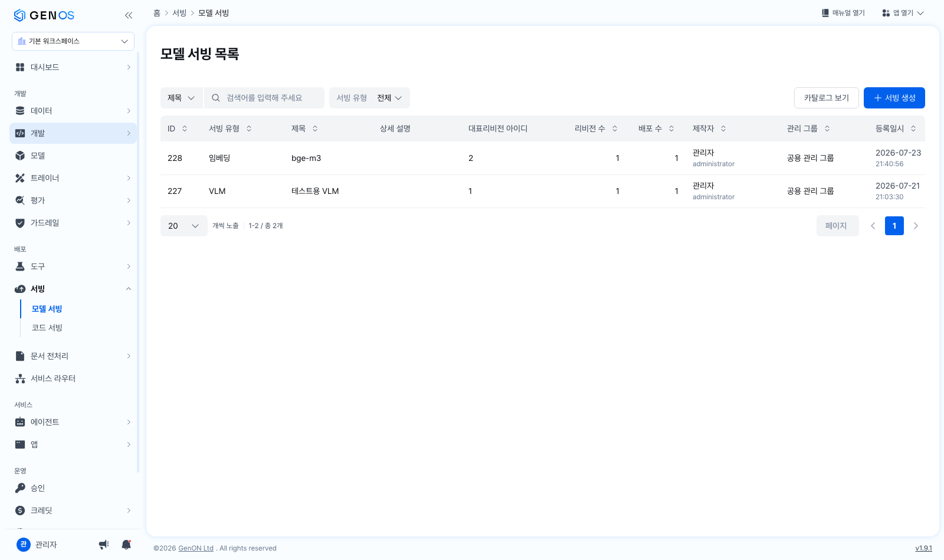944x560 pixels.
Task: Click the 페이지 page input box
Action: click(x=838, y=226)
